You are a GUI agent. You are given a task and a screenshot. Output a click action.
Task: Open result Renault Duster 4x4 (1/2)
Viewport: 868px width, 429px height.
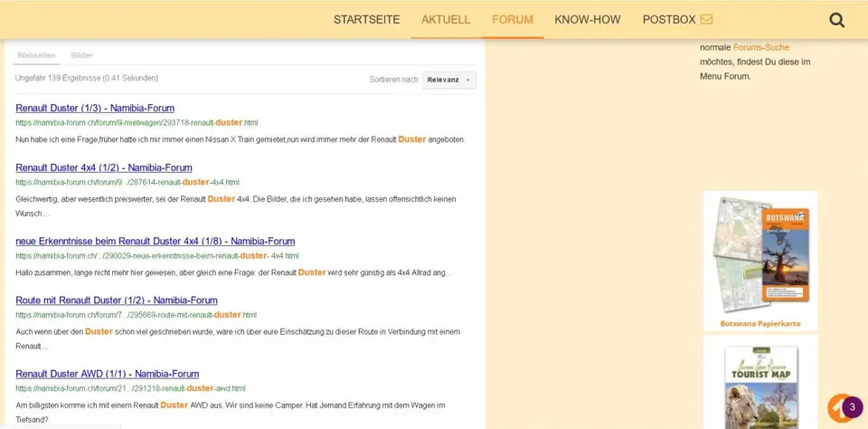(x=104, y=167)
